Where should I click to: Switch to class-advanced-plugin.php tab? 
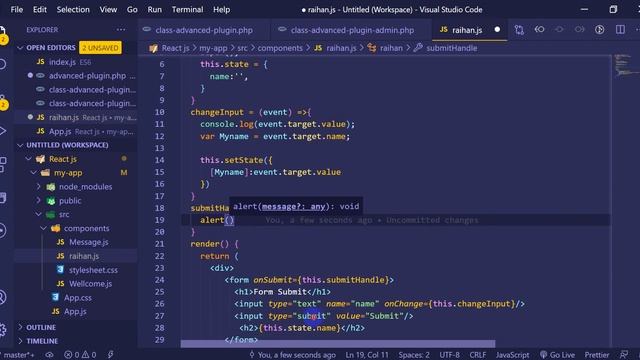(203, 30)
